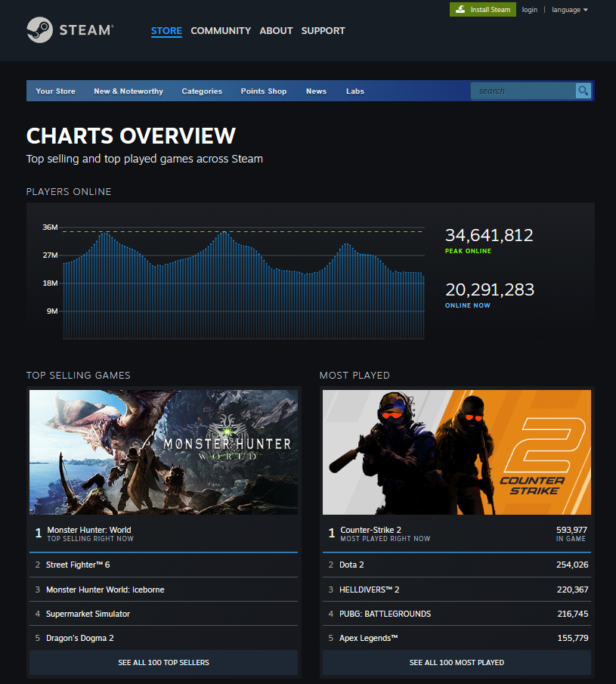Click the login link
This screenshot has width=616, height=684.
click(530, 10)
